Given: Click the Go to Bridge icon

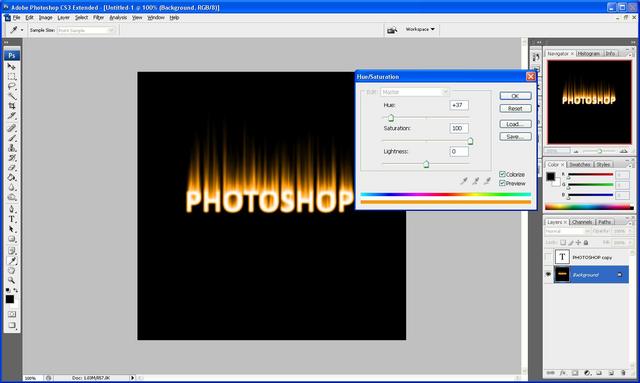Looking at the screenshot, I should [392, 30].
